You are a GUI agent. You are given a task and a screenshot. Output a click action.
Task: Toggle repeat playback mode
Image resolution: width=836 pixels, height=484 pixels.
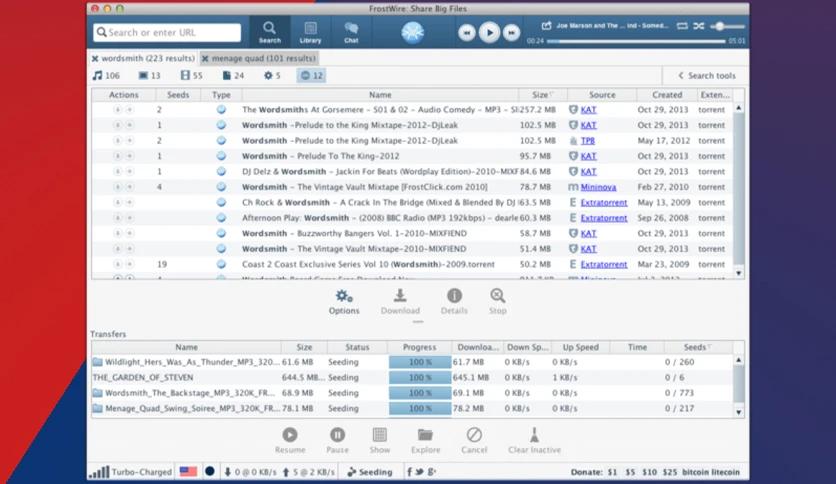click(682, 26)
